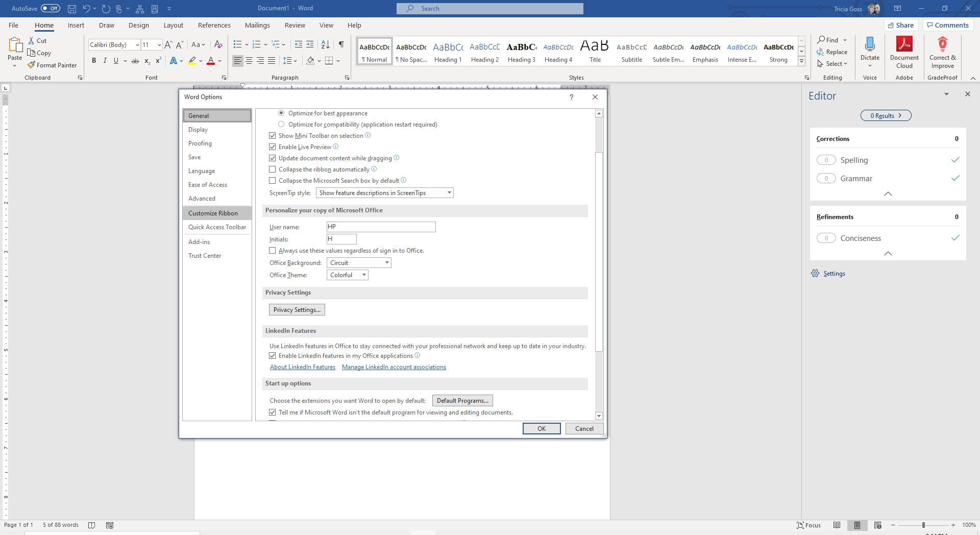Viewport: 980px width, 535px height.
Task: Open Select dropdown in Editing group
Action: (832, 64)
